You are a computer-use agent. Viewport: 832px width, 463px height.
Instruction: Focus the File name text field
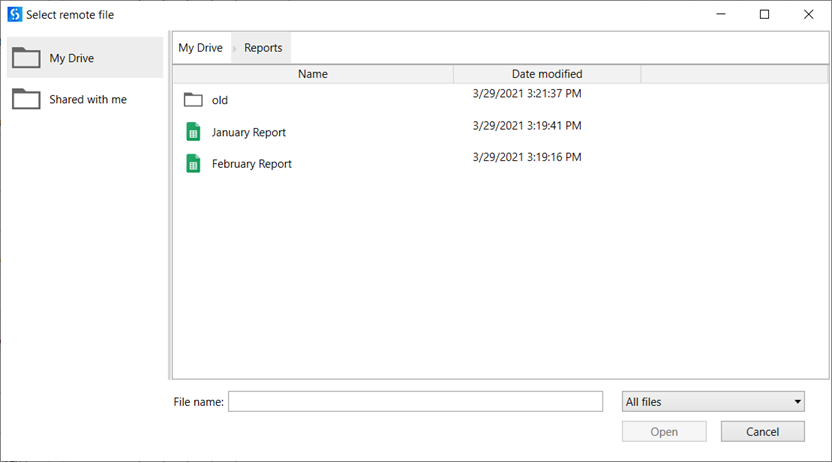(x=415, y=402)
